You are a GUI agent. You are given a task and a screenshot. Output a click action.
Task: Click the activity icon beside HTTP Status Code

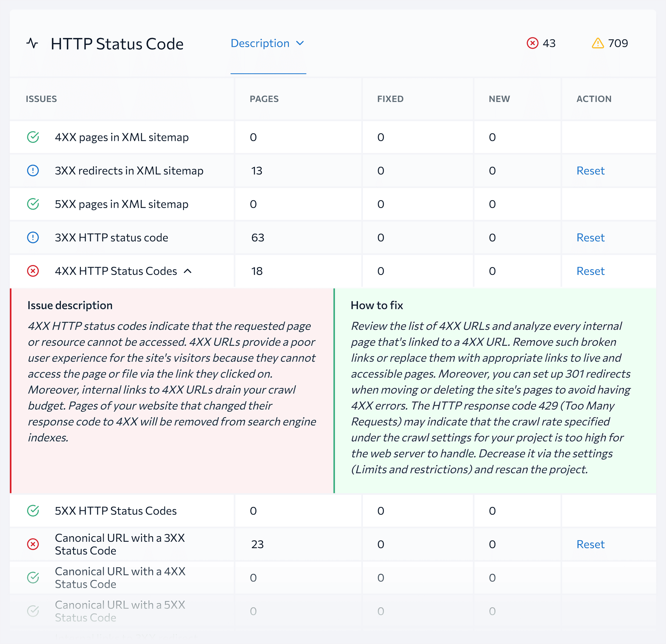tap(33, 43)
